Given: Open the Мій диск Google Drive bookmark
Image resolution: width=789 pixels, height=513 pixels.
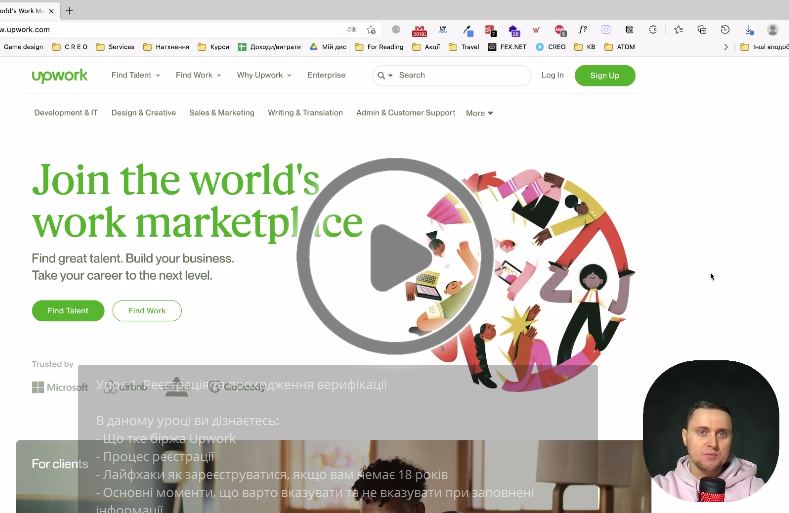Looking at the screenshot, I should (x=328, y=47).
